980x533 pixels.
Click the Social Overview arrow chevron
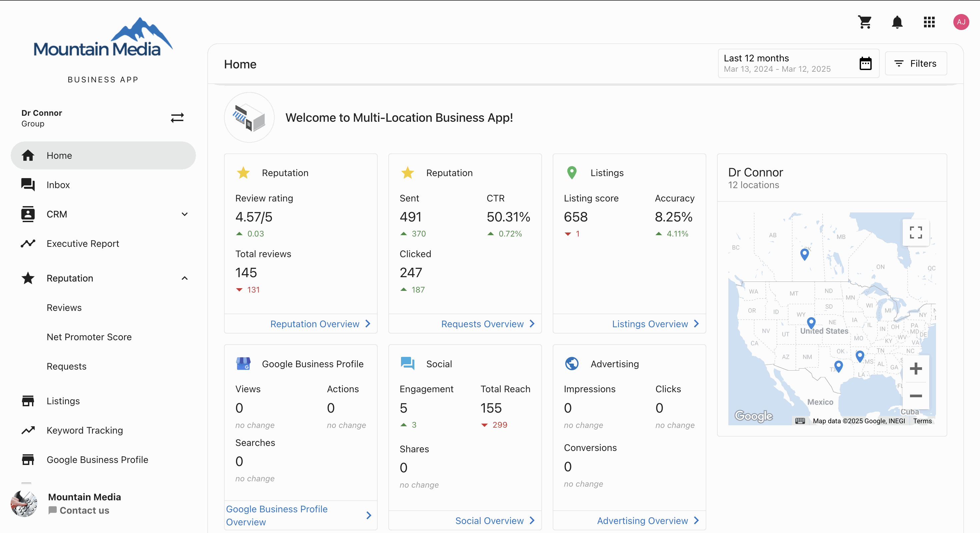(x=532, y=520)
